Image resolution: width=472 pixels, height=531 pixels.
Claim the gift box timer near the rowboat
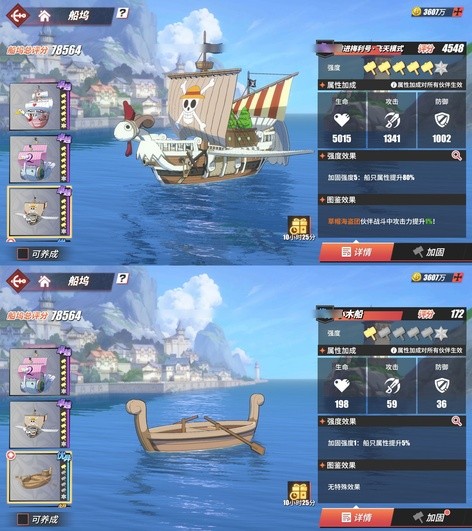pos(299,493)
